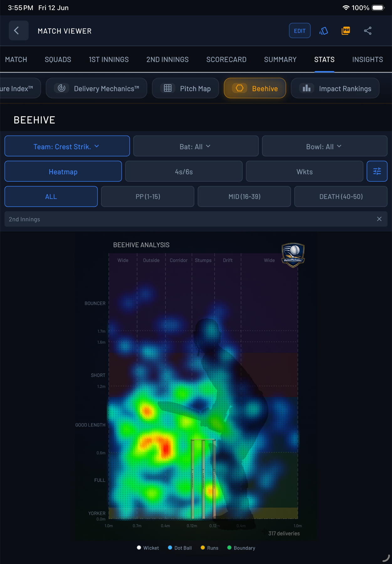Screen dimensions: 392x564
Task: Switch display to 4s/6s
Action: (184, 171)
